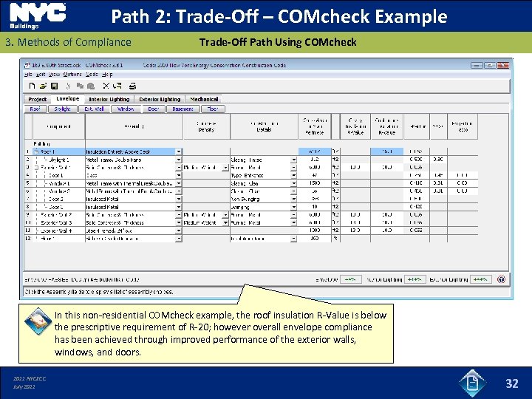Switch to the Mechanical tab
Image resolution: width=532 pixels, height=399 pixels.
pyautogui.click(x=204, y=99)
